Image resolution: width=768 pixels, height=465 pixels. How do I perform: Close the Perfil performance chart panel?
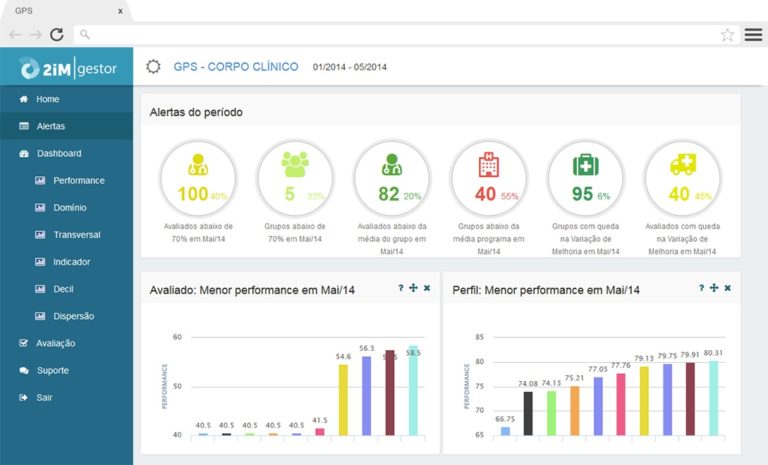[x=727, y=288]
